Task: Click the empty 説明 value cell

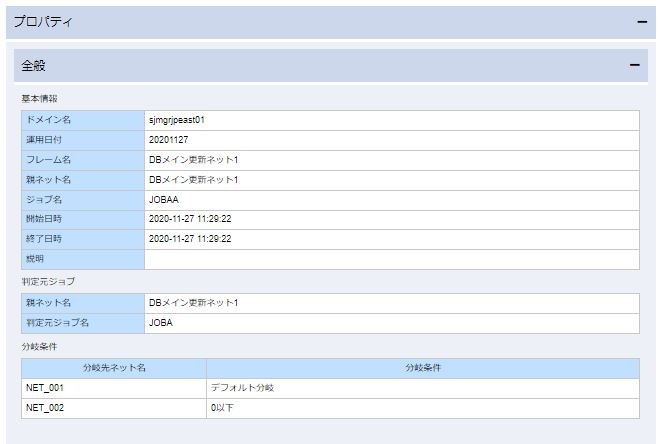Action: coord(392,259)
